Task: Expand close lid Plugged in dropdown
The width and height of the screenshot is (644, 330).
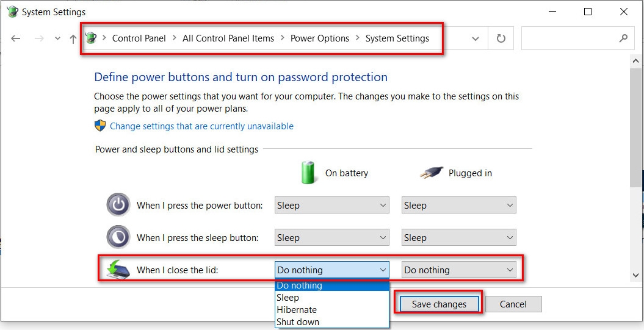Action: pyautogui.click(x=458, y=270)
